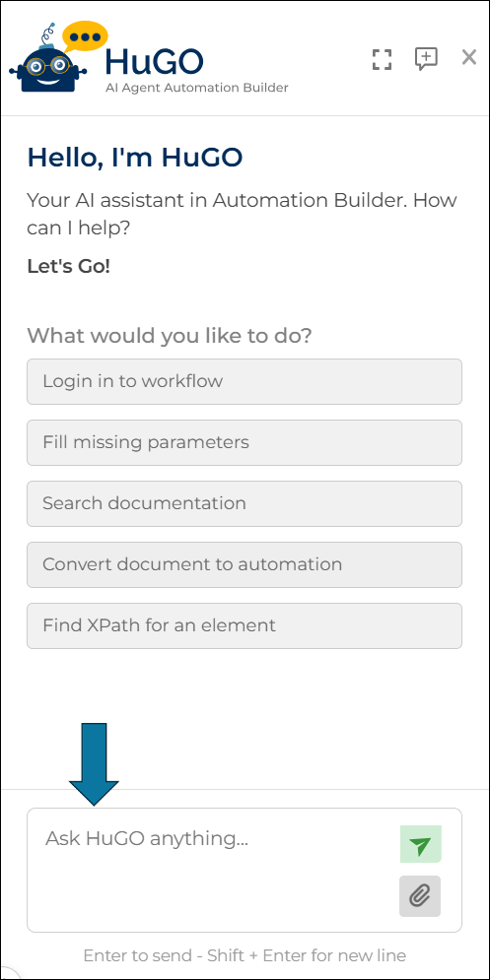Pick the Search documentation option
The image size is (490, 980).
click(245, 503)
